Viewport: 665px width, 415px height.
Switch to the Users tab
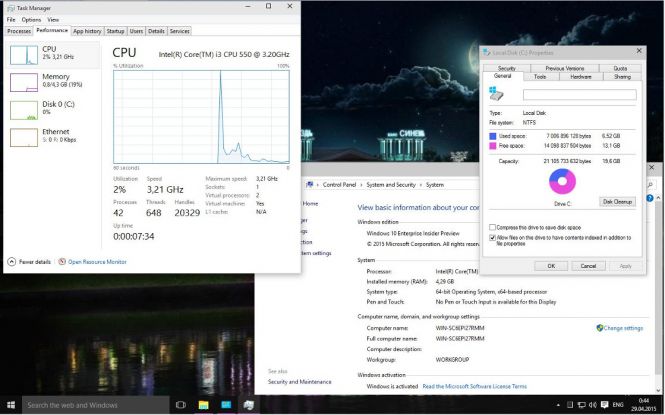click(x=136, y=31)
